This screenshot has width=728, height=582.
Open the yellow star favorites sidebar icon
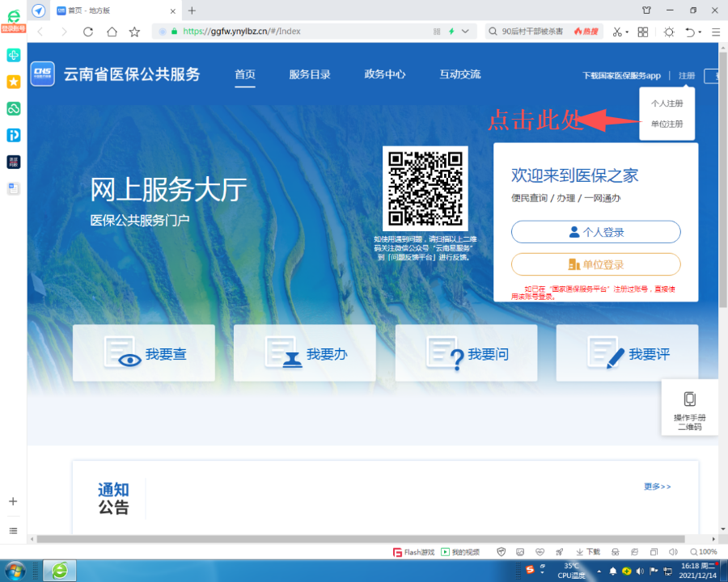click(x=14, y=82)
